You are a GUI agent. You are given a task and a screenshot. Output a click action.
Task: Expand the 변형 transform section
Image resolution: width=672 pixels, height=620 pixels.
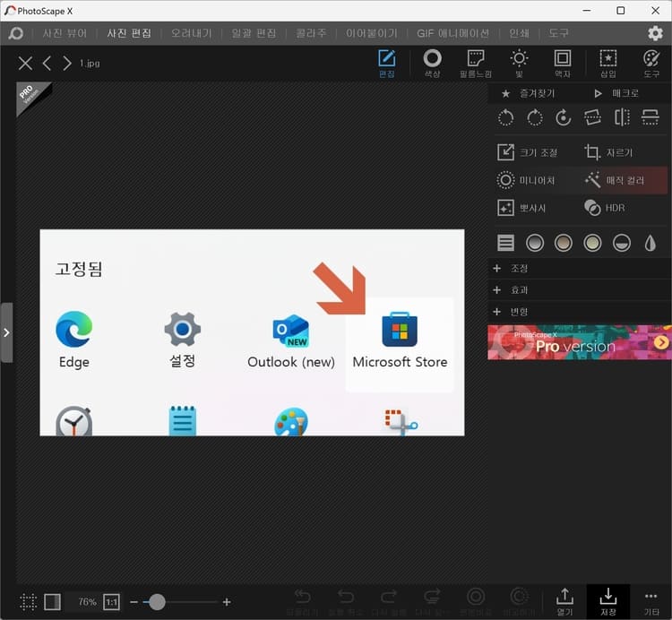(580, 312)
